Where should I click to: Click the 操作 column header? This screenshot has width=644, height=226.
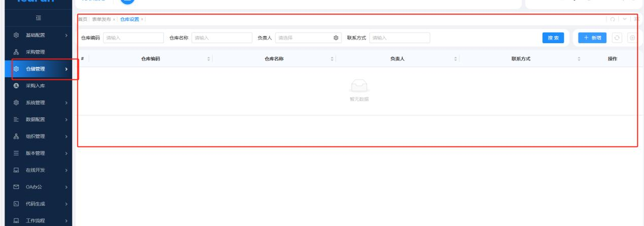coord(612,59)
